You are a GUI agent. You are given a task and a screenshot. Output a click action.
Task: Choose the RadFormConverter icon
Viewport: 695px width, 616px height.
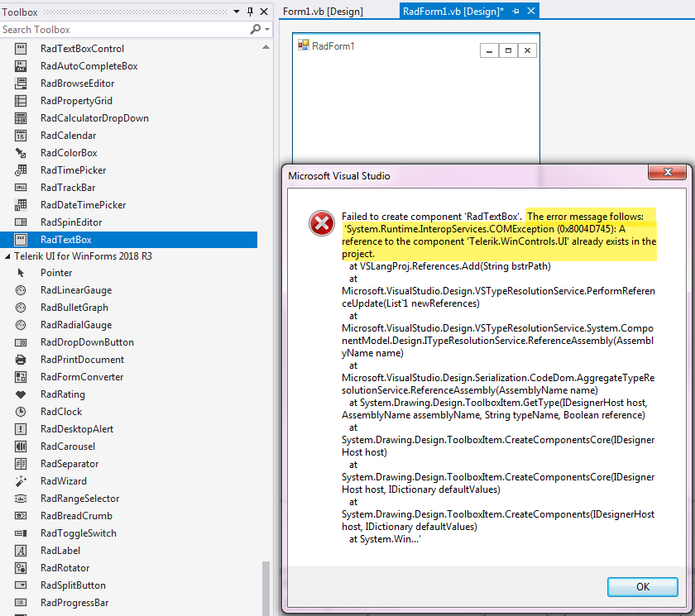coord(21,377)
